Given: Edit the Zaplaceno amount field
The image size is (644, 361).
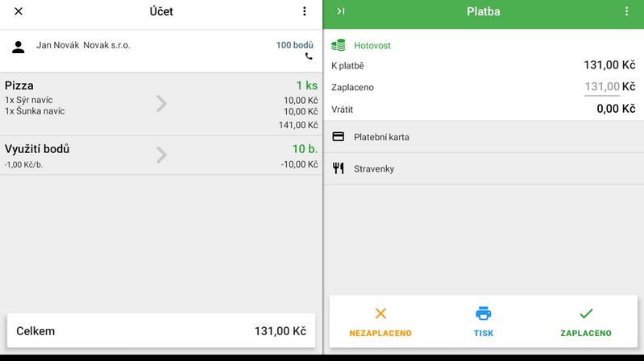Looking at the screenshot, I should tap(602, 87).
